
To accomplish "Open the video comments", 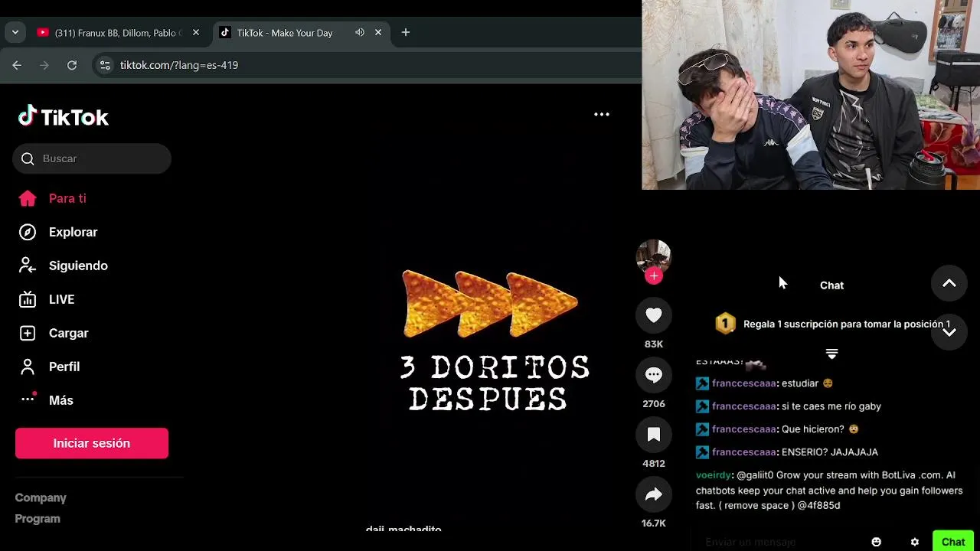I will [x=654, y=375].
